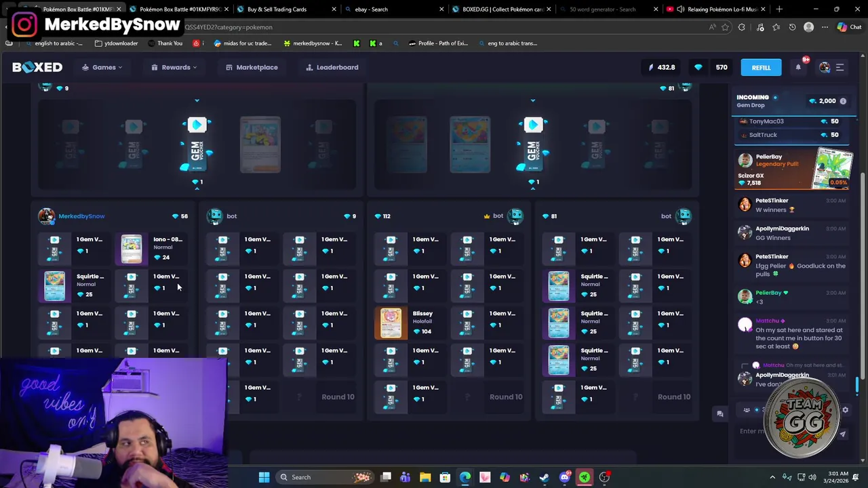The image size is (868, 488).
Task: Click the info icon beside 2,000 gem drop
Action: tap(843, 101)
